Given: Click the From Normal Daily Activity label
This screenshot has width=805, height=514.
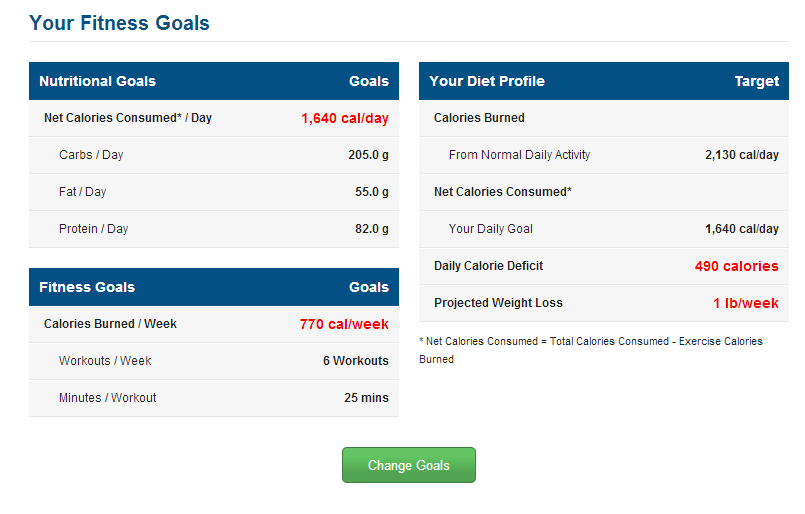Looking at the screenshot, I should pos(519,155).
